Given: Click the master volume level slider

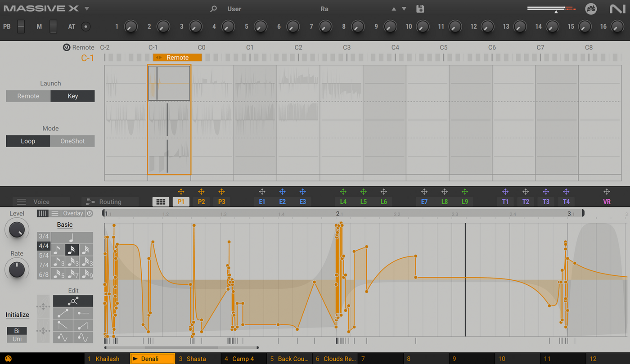Looking at the screenshot, I should 551,9.
